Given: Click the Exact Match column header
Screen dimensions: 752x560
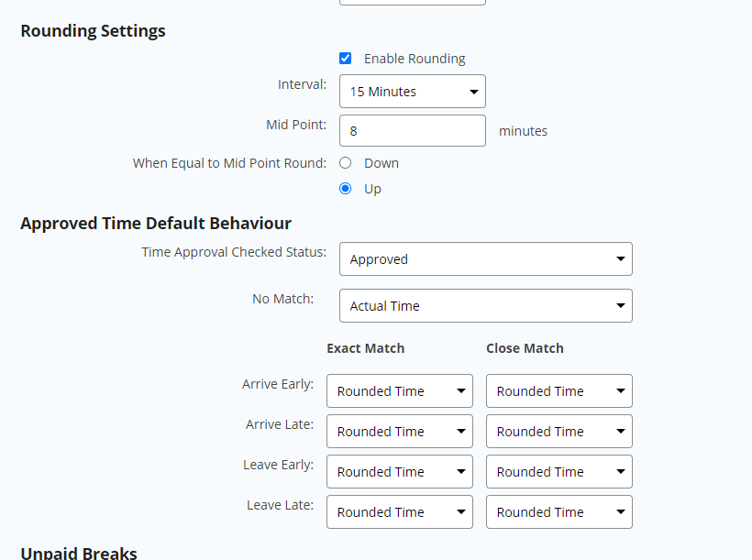Looking at the screenshot, I should pos(365,348).
